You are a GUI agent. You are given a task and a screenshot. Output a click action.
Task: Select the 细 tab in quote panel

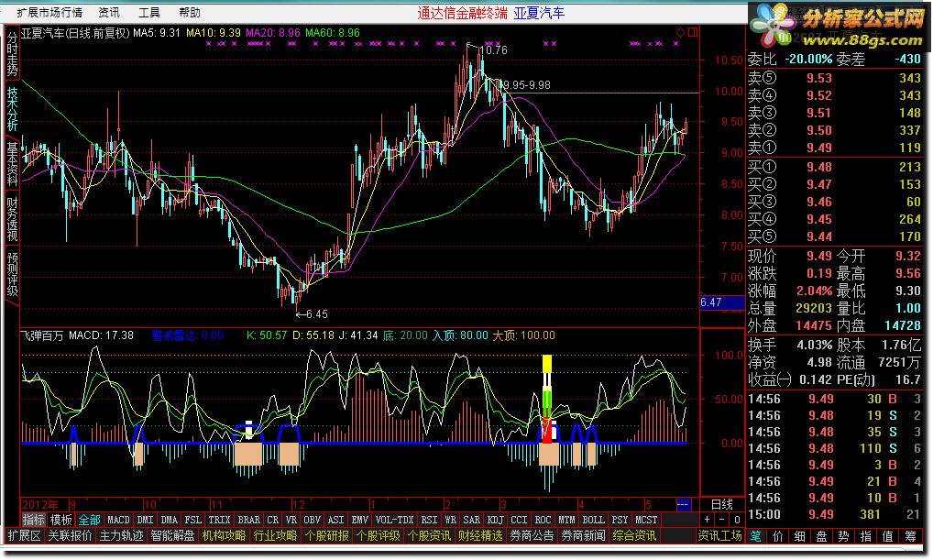pyautogui.click(x=800, y=535)
